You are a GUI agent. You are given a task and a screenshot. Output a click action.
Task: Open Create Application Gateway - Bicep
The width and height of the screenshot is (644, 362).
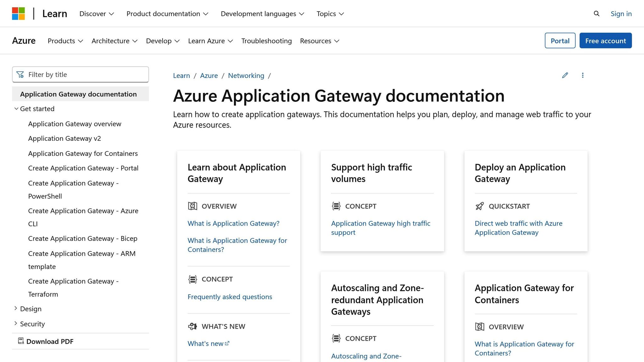tap(83, 239)
